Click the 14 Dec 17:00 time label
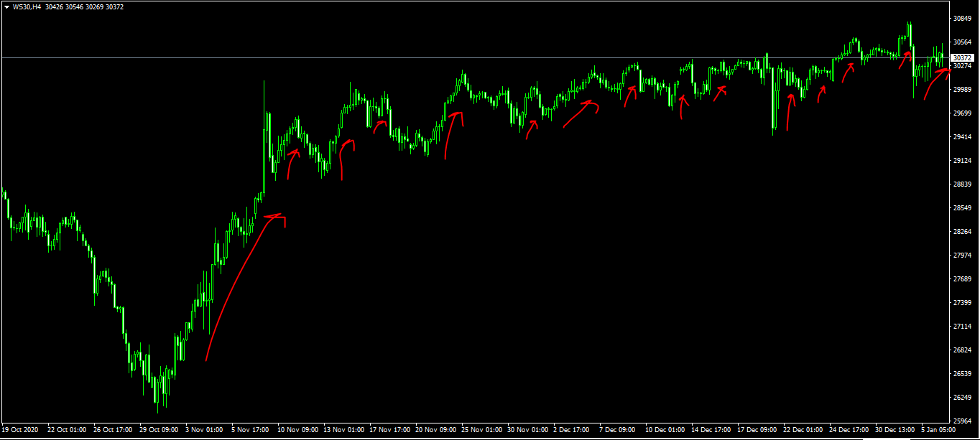The image size is (980, 440). coord(712,430)
